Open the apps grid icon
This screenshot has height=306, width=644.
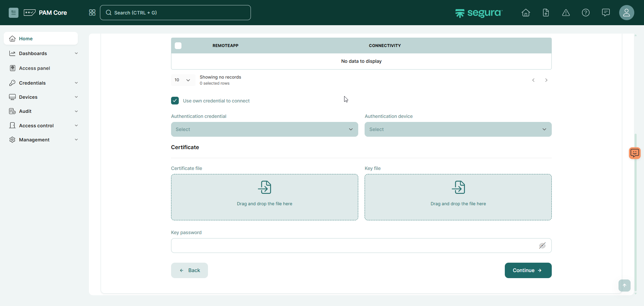(x=92, y=13)
